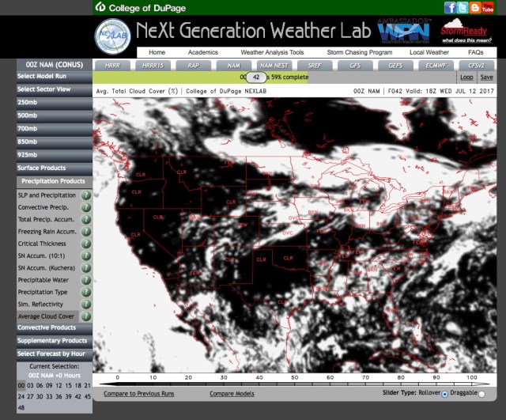Click the forecast hour 42 slider handle
The height and width of the screenshot is (420, 506).
(x=256, y=78)
